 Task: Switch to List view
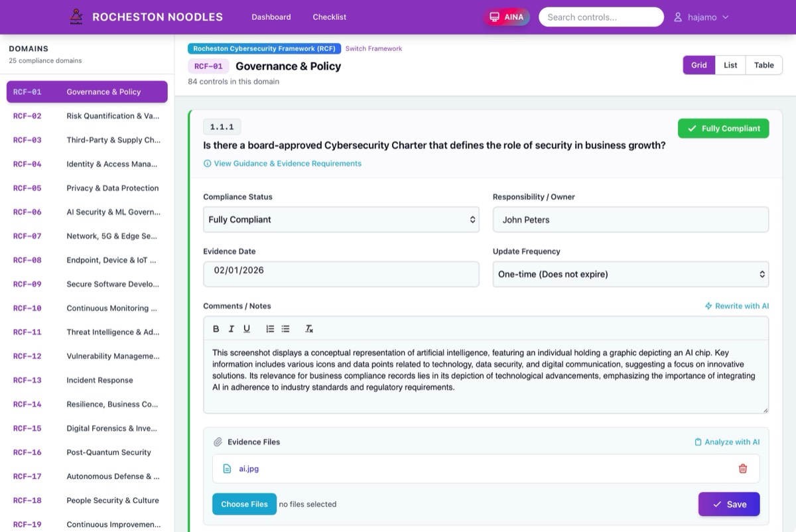click(730, 65)
